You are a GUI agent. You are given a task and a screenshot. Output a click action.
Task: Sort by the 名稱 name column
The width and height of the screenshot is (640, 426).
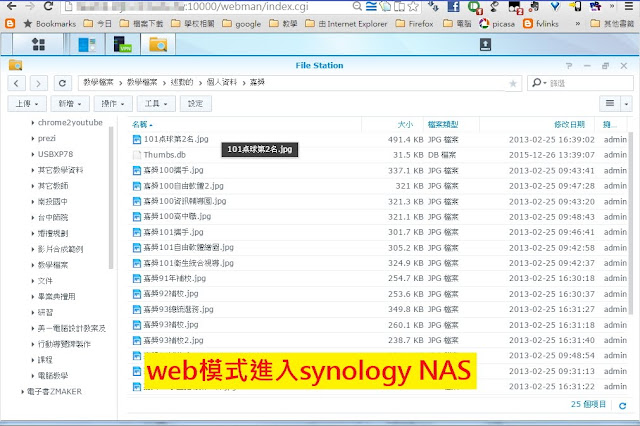(142, 125)
